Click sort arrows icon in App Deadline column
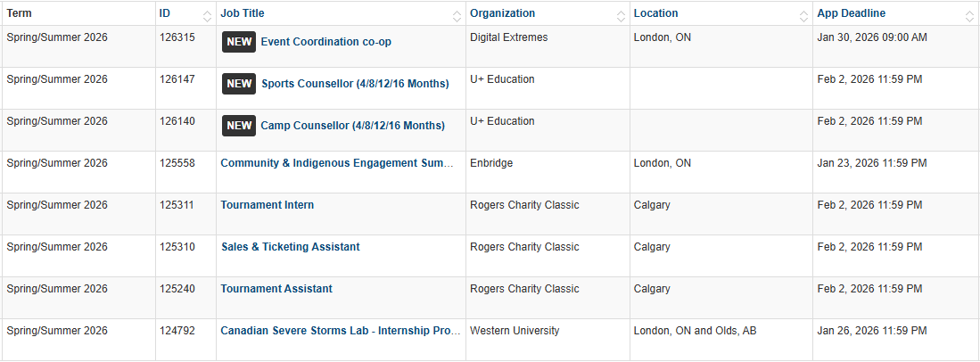 (x=969, y=15)
